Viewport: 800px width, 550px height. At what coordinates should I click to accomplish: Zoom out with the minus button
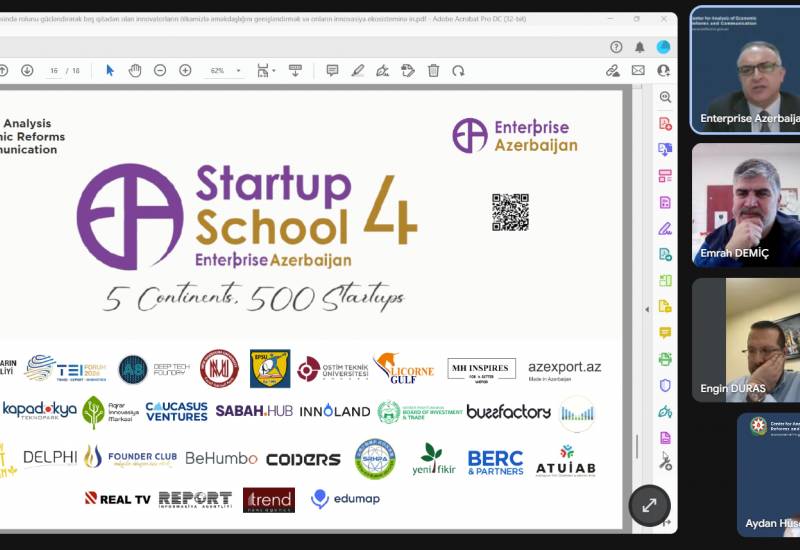(160, 70)
